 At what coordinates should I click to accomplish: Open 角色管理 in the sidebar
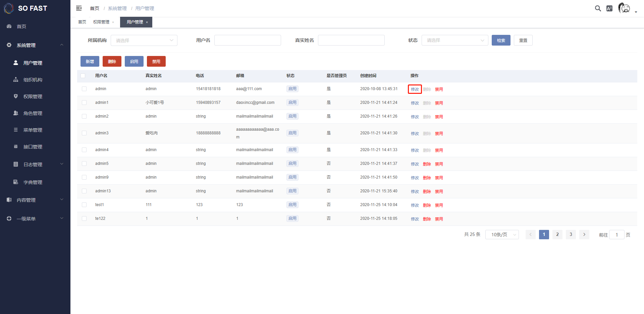click(x=33, y=113)
